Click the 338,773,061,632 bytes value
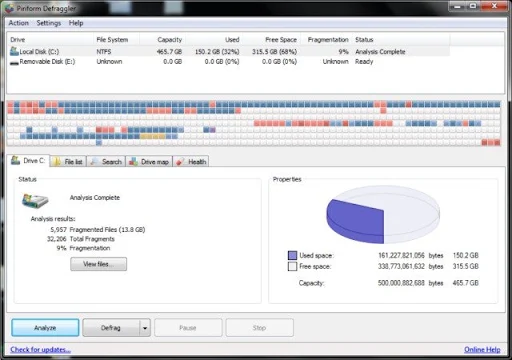 (x=401, y=266)
